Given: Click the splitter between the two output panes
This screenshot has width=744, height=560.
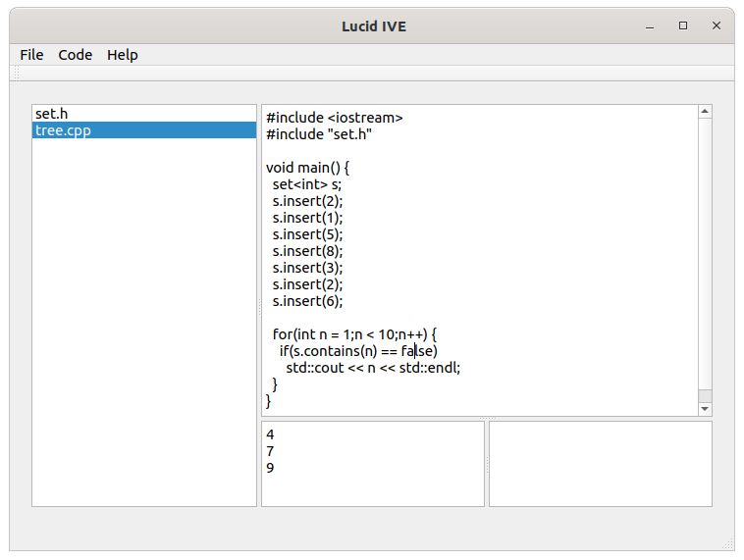Looking at the screenshot, I should pos(487,464).
